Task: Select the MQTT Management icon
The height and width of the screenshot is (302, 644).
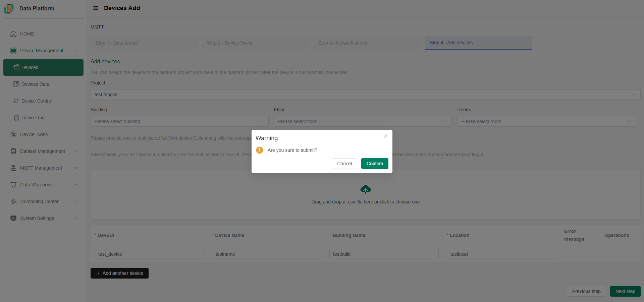Action: coord(13,168)
